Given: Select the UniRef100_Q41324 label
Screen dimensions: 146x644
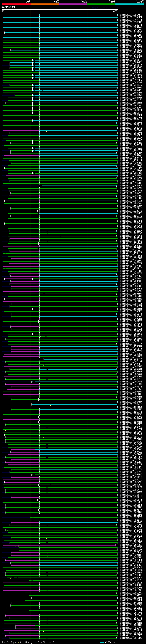Looking at the screenshot, I should (x=131, y=610).
